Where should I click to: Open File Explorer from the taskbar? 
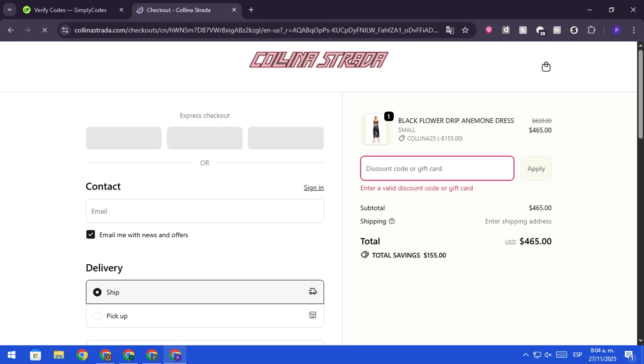pos(59,355)
